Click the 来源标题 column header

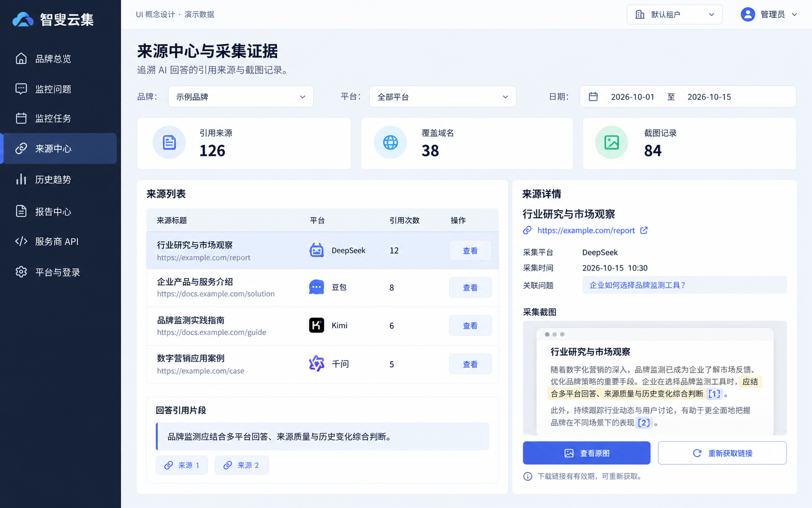click(172, 220)
